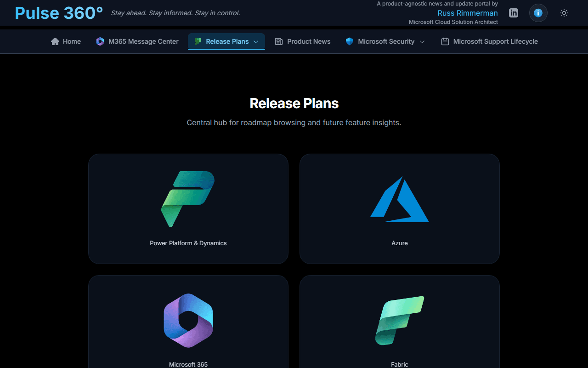
Task: Click the Microsoft Security shield icon
Action: pos(350,41)
